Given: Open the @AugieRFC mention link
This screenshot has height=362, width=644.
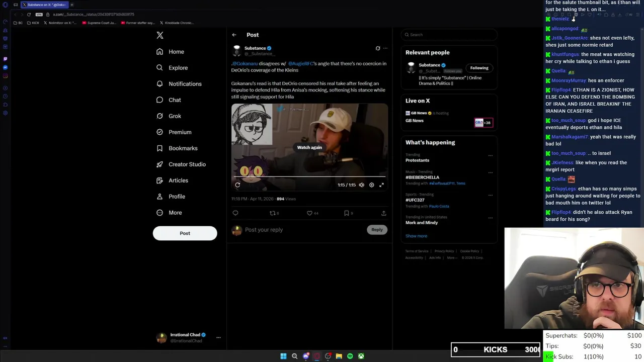Looking at the screenshot, I should [x=300, y=64].
